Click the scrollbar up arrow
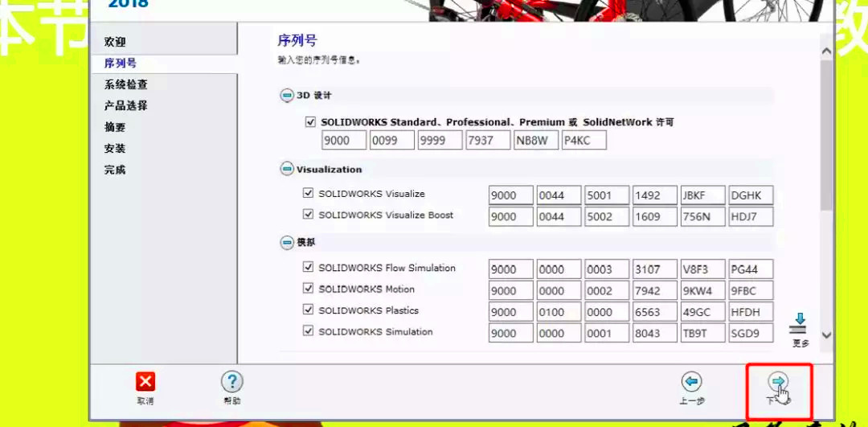This screenshot has width=868, height=427. point(826,51)
